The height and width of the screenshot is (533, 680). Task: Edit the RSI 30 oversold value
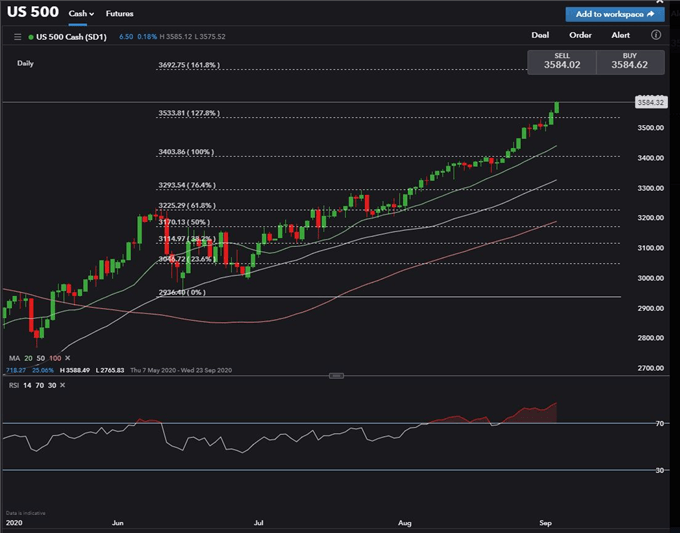(x=52, y=385)
